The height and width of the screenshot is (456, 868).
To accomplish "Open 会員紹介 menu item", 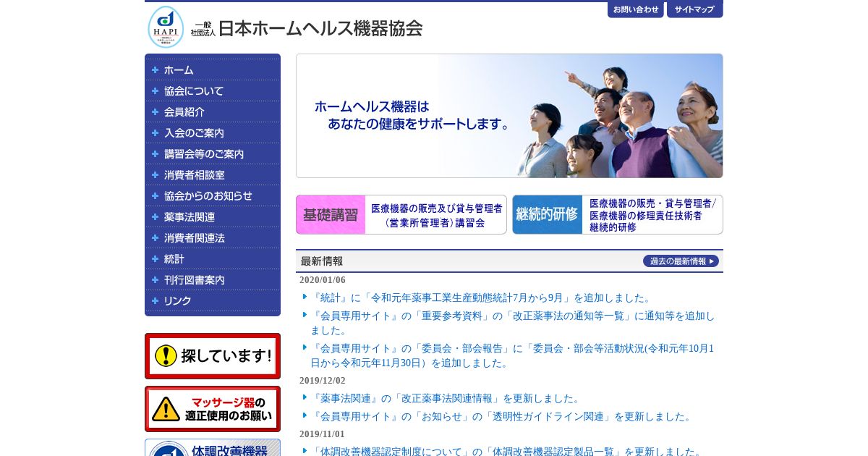I will click(x=213, y=112).
